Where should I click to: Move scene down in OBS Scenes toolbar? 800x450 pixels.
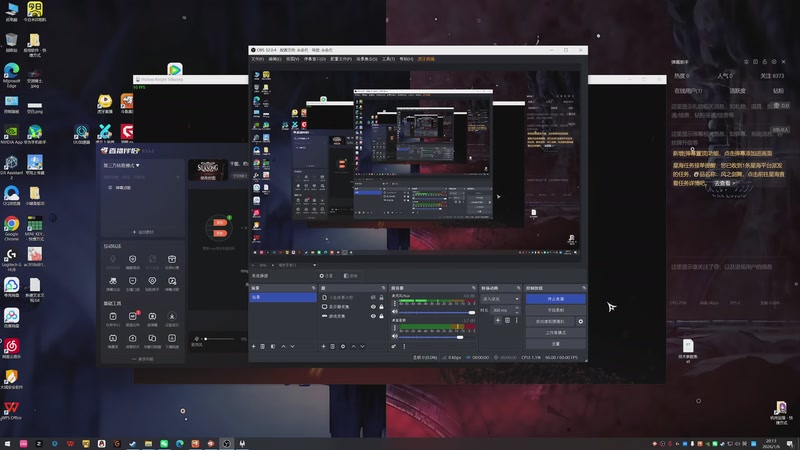click(x=292, y=346)
